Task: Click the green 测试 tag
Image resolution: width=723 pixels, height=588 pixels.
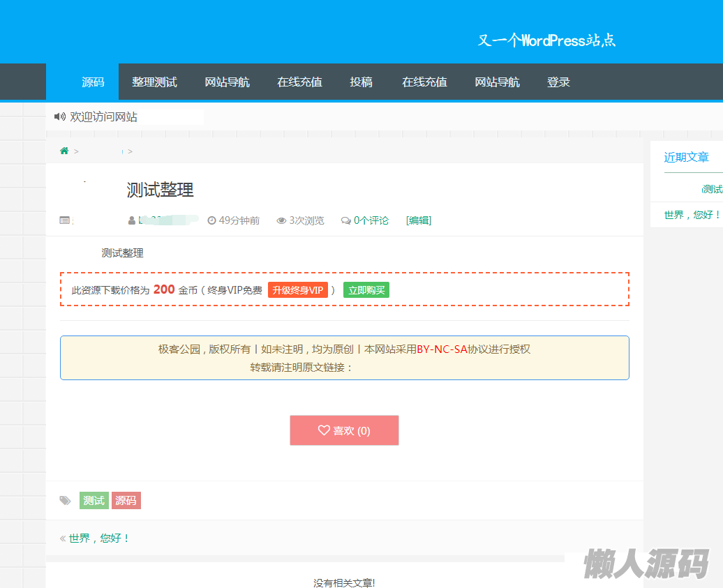Action: [x=94, y=500]
